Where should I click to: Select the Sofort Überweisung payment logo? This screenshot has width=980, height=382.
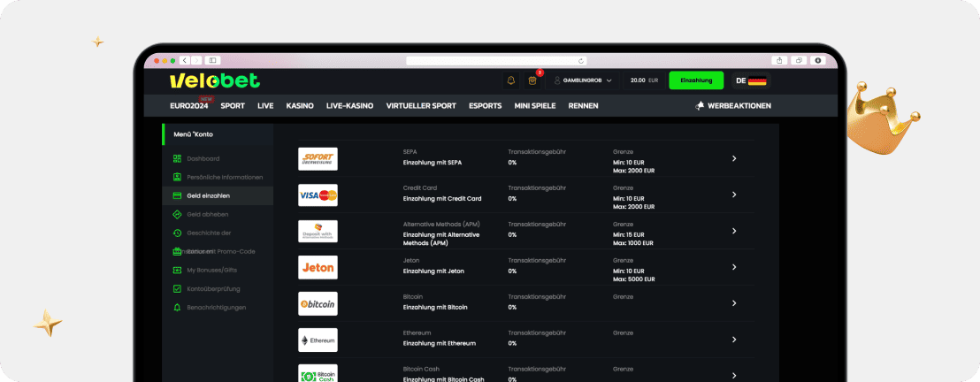click(318, 158)
